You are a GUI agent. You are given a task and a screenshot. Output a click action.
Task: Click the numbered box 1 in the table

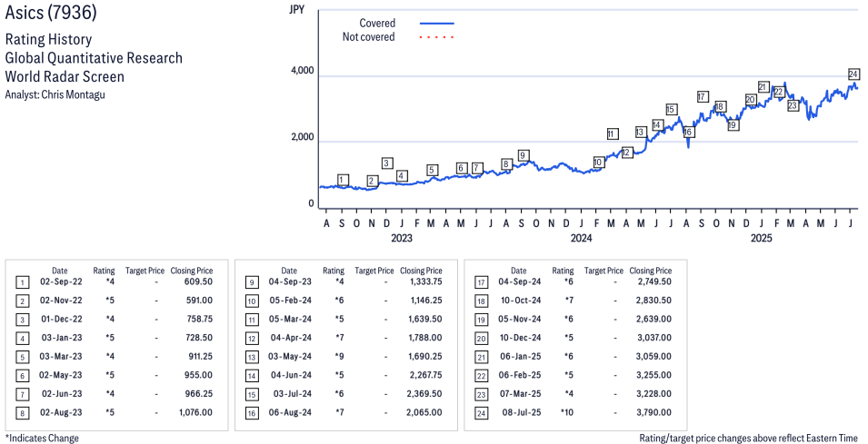(22, 283)
